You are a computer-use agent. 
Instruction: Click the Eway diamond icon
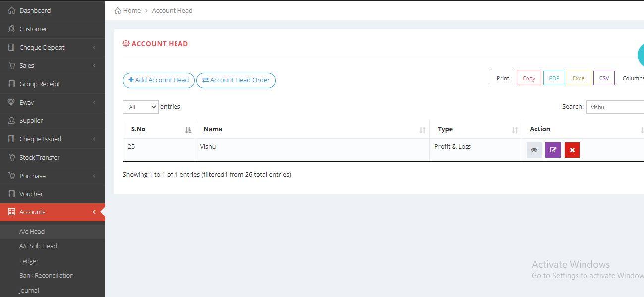tap(12, 102)
